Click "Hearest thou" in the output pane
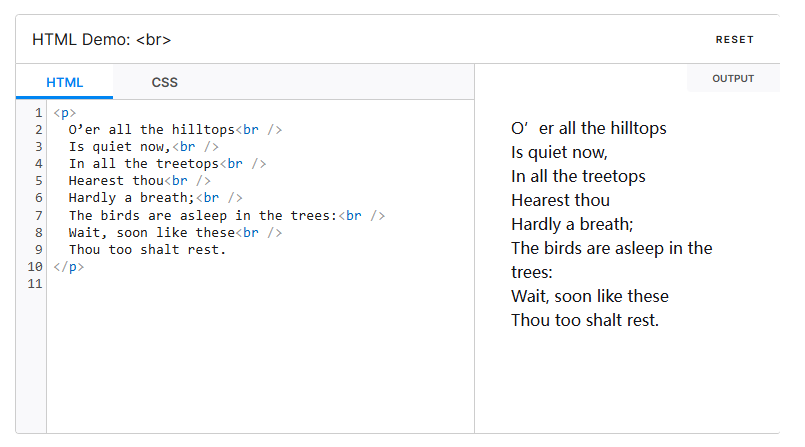The height and width of the screenshot is (447, 805). click(560, 200)
